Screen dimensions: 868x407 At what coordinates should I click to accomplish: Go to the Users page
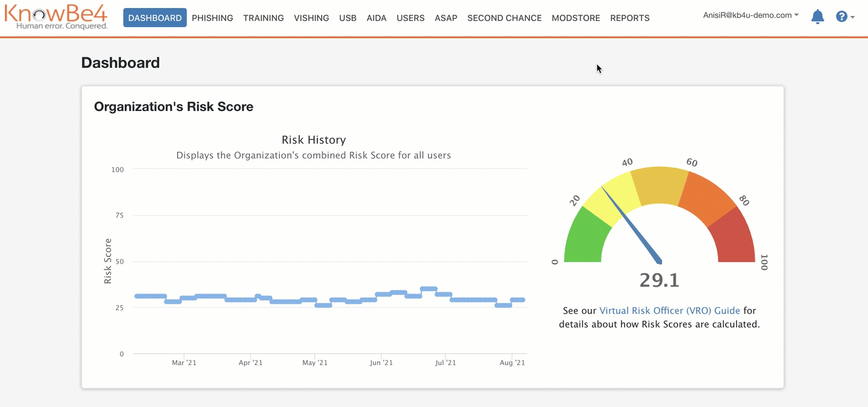(x=411, y=18)
